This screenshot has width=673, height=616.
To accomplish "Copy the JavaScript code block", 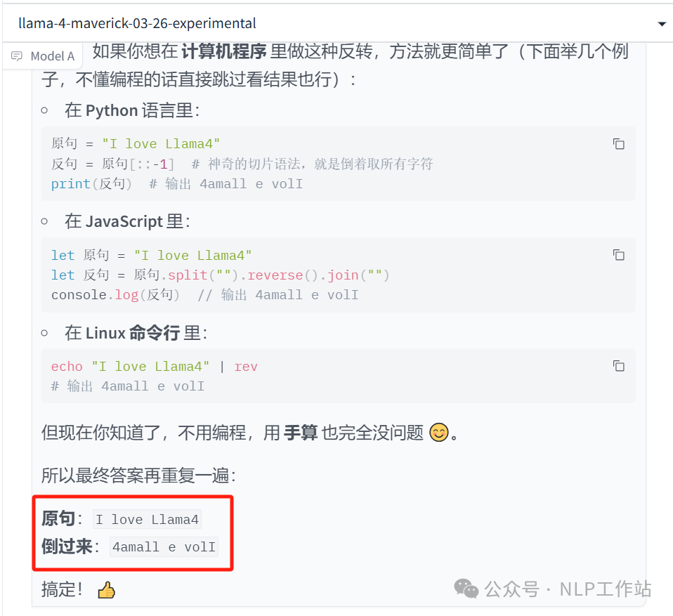I will (618, 255).
